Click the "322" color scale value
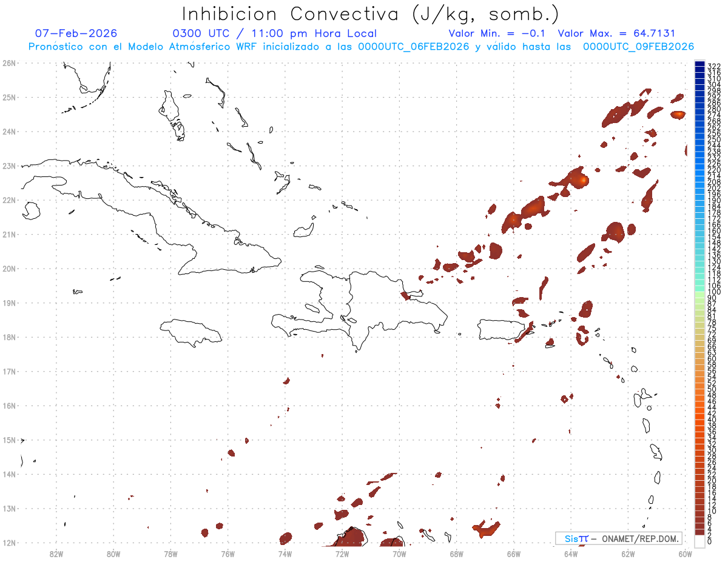Screen dimensions: 728x562 click(x=714, y=66)
